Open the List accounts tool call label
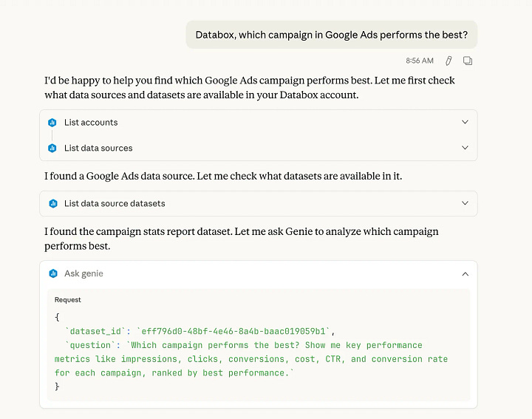Image resolution: width=532 pixels, height=419 pixels. point(91,123)
